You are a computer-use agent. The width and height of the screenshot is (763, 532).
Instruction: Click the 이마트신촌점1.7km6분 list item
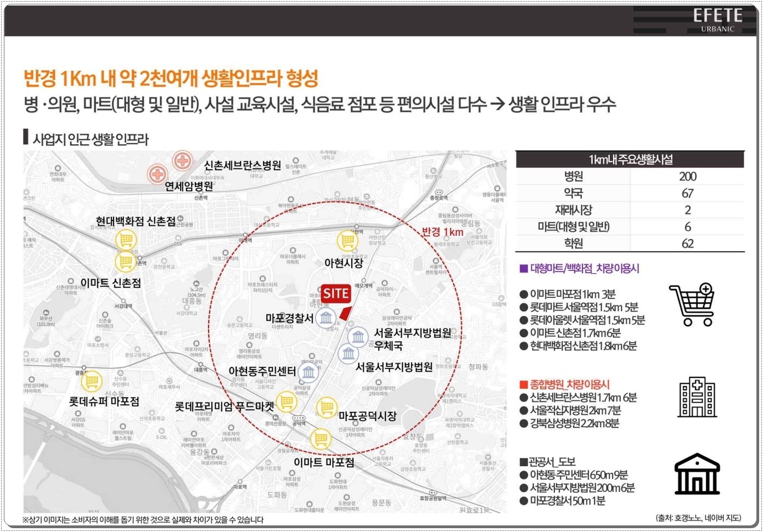pos(570,333)
